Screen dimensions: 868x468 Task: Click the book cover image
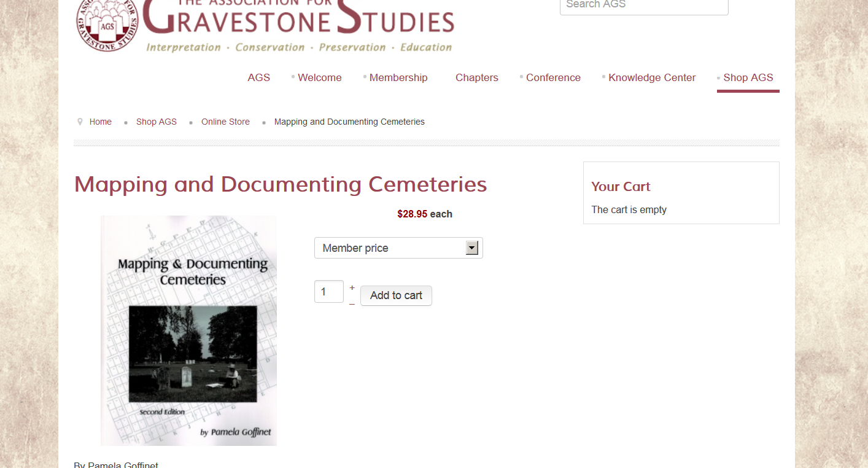click(188, 330)
